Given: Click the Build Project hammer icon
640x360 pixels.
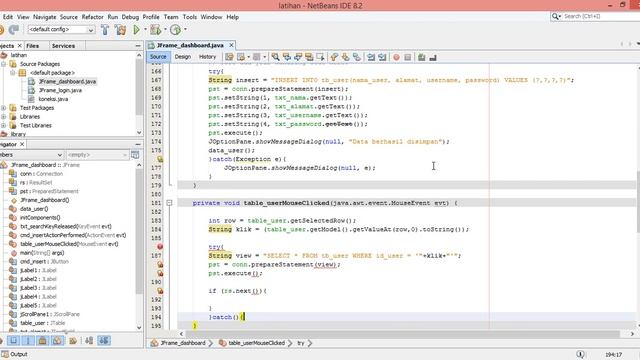Looking at the screenshot, I should (x=105, y=29).
